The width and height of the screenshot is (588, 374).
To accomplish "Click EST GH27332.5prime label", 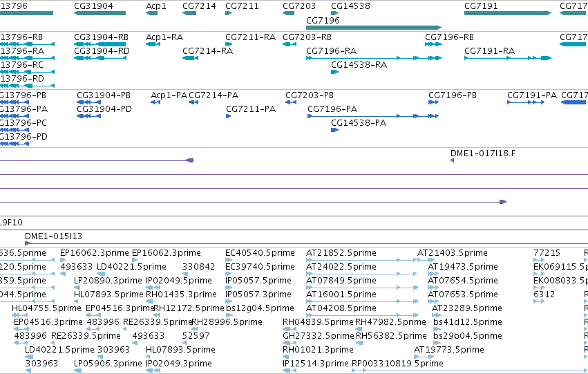I will point(319,336).
